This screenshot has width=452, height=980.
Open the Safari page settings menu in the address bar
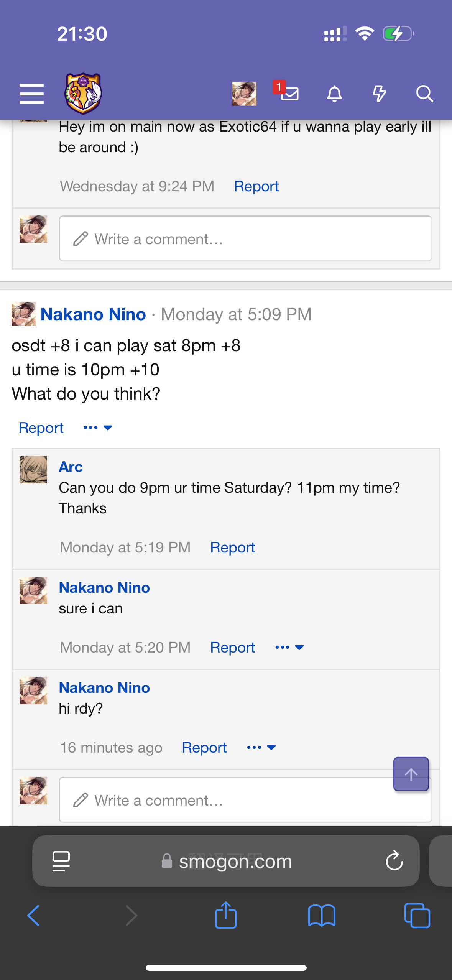point(61,861)
